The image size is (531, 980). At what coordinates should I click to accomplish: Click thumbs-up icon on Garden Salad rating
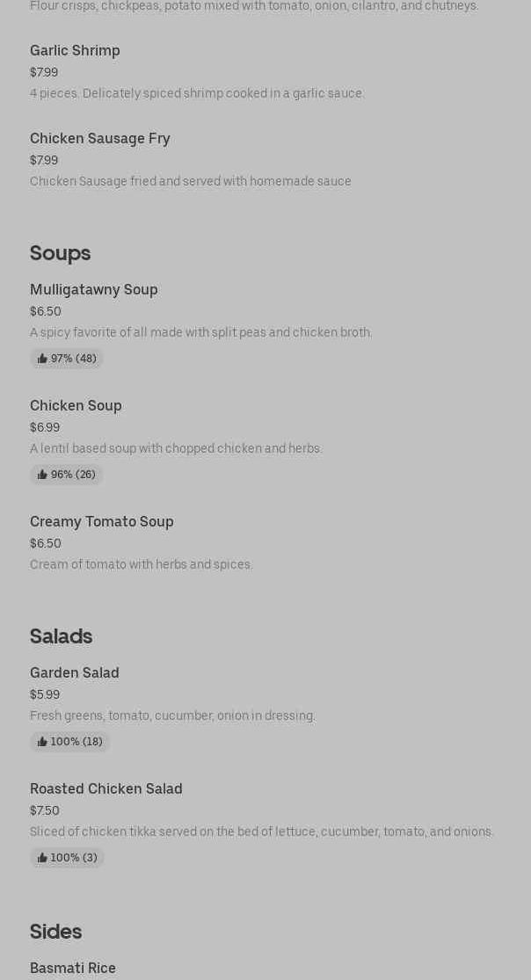pos(42,742)
